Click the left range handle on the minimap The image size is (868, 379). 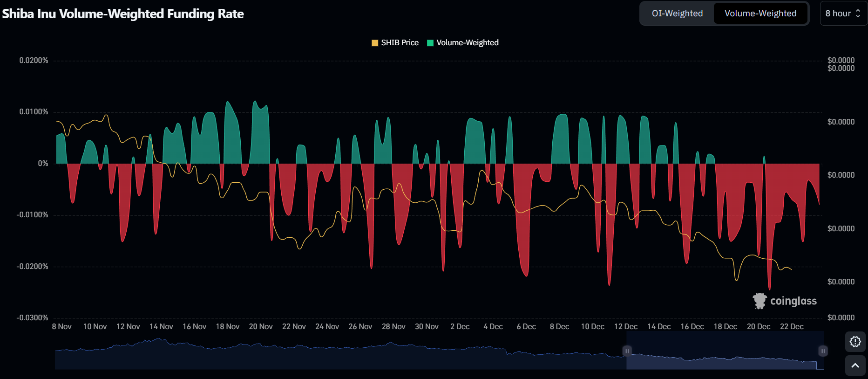click(x=627, y=351)
